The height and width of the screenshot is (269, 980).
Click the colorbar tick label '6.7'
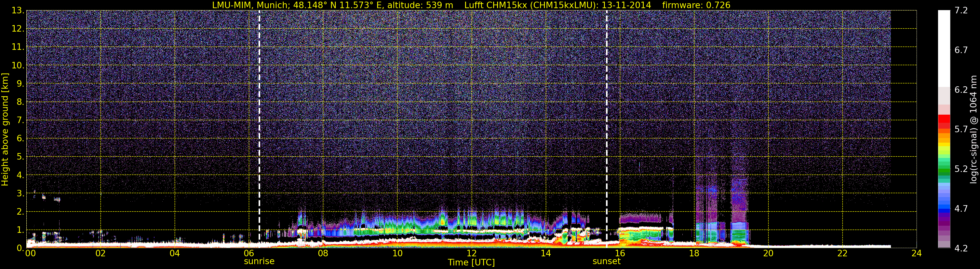(x=961, y=50)
